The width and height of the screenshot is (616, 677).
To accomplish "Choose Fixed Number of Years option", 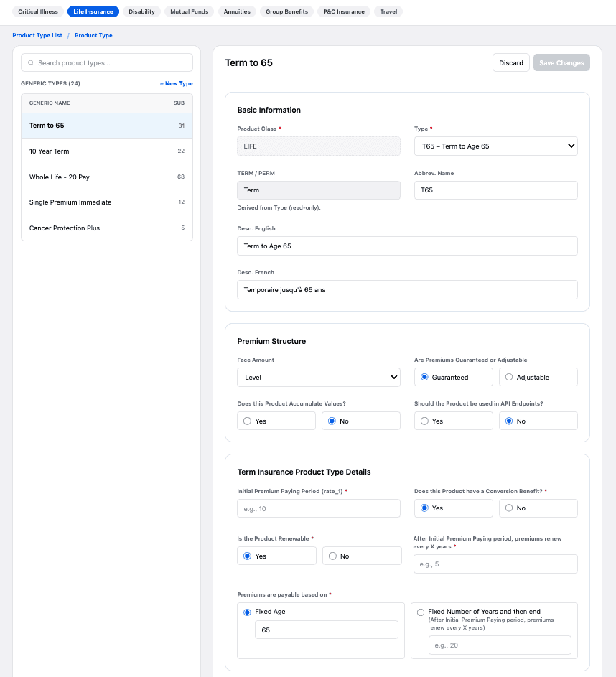I will pos(421,612).
